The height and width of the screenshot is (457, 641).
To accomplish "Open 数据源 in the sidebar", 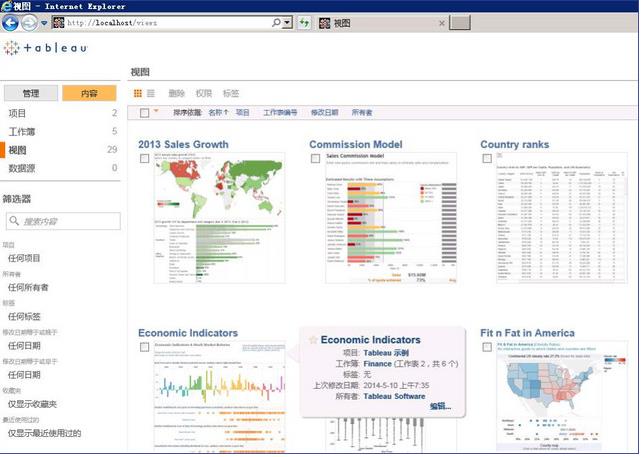I will (x=22, y=168).
